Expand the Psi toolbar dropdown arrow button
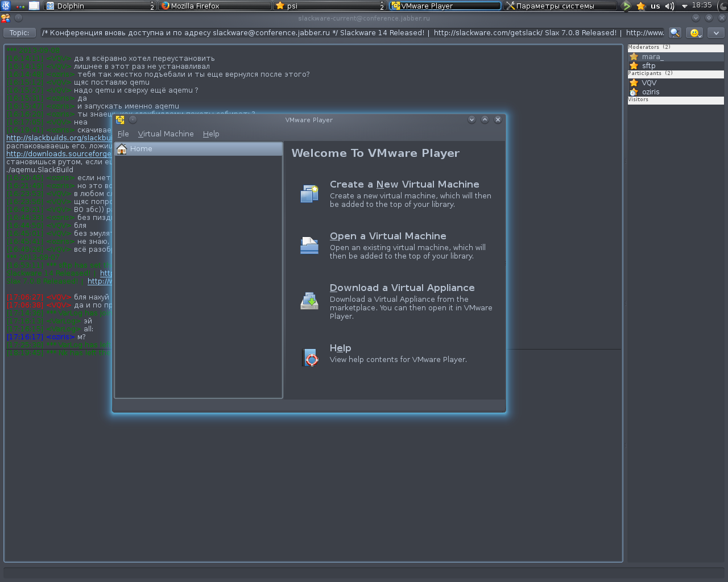 (716, 33)
